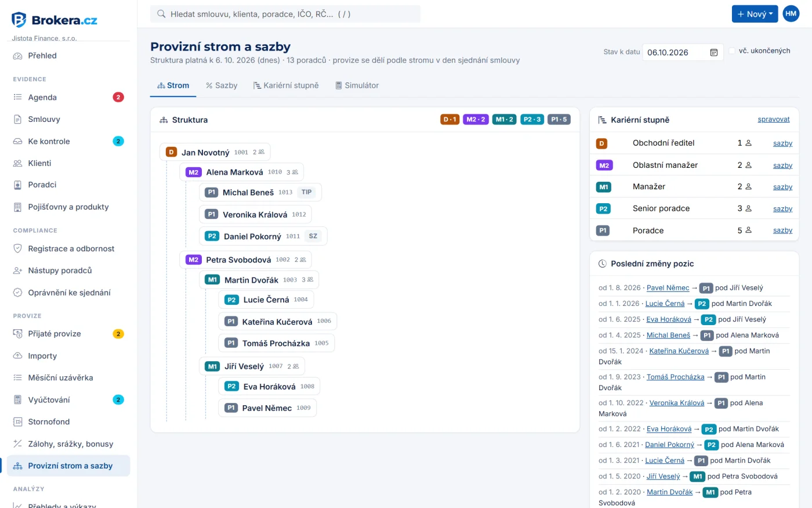812x508 pixels.
Task: Open sazby link for Senior poradce
Action: (x=782, y=209)
